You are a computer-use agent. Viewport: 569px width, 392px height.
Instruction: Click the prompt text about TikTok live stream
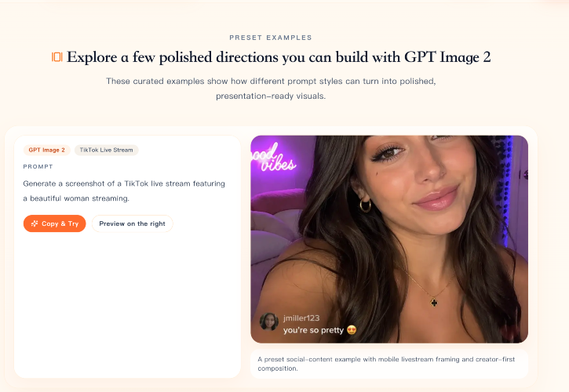coord(124,191)
